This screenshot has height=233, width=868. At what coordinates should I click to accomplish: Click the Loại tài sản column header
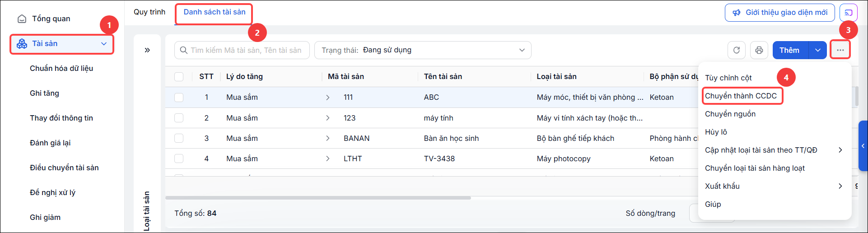(556, 77)
